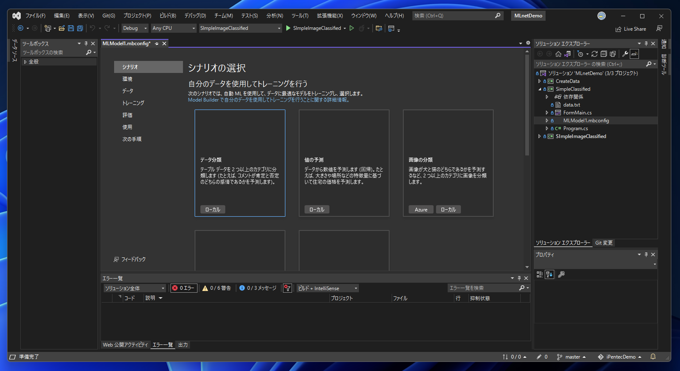Open the ビルド + IntelliSense dropdown

click(x=327, y=288)
